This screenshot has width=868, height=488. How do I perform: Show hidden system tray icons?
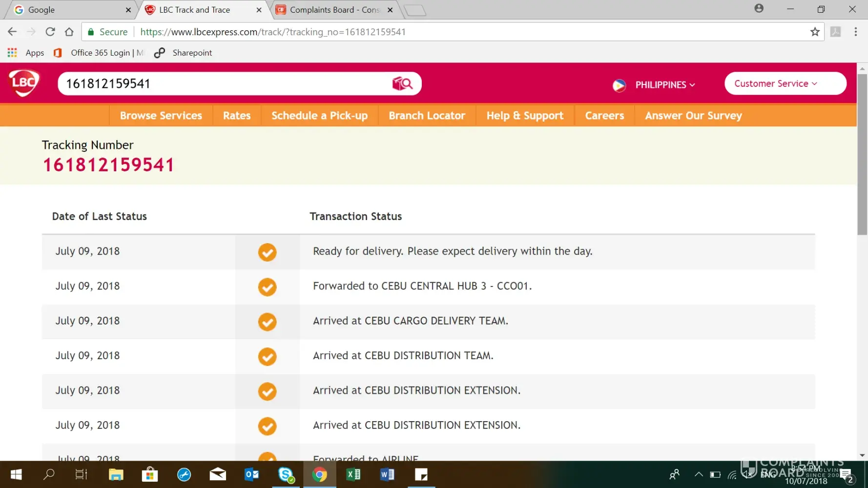(x=699, y=474)
